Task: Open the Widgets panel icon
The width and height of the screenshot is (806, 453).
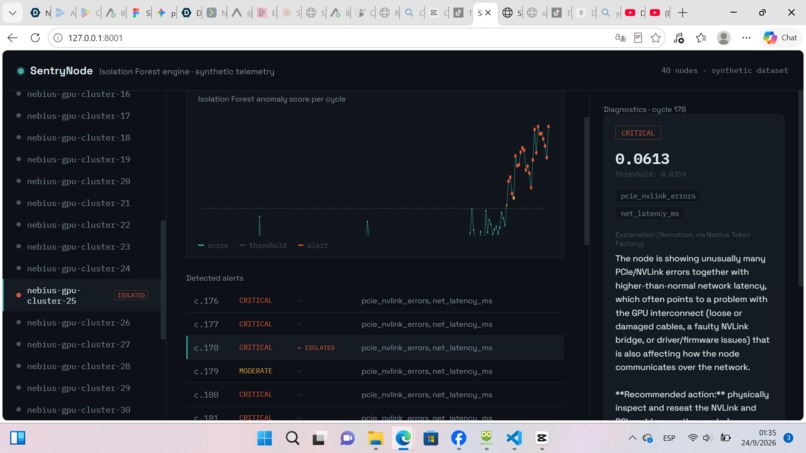Action: pyautogui.click(x=17, y=438)
